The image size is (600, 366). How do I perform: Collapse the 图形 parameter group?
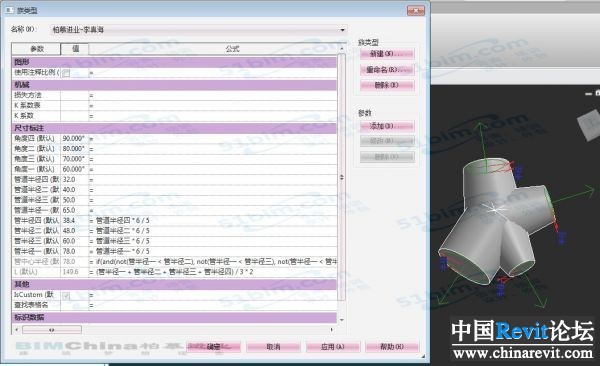tap(174, 62)
